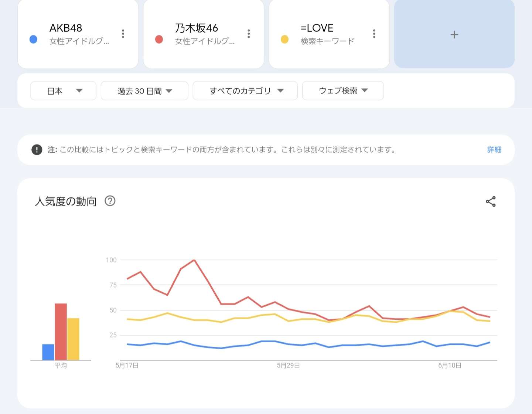This screenshot has height=414, width=532.
Task: Open the more options menu for =LOVE
Action: click(374, 34)
